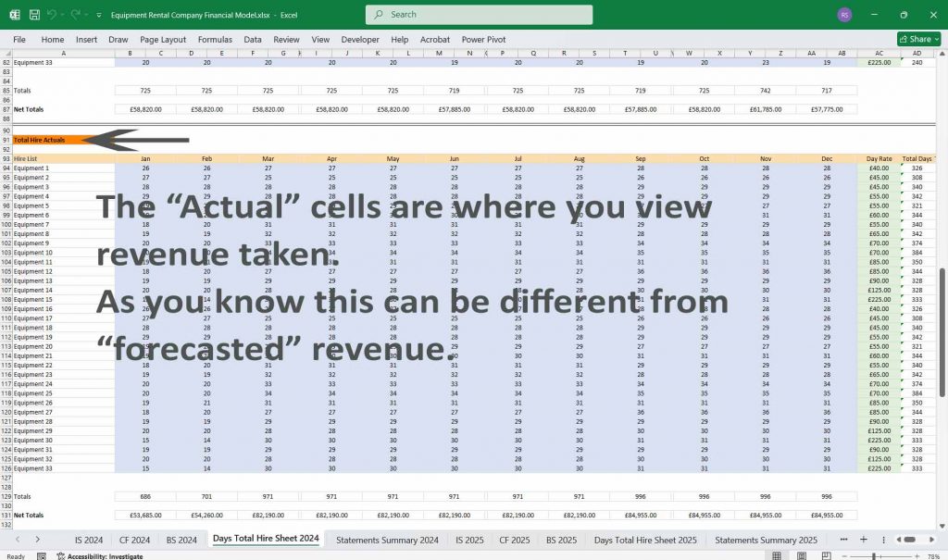Open the IS 2025 sheet tab
Image resolution: width=948 pixels, height=560 pixels.
click(470, 540)
